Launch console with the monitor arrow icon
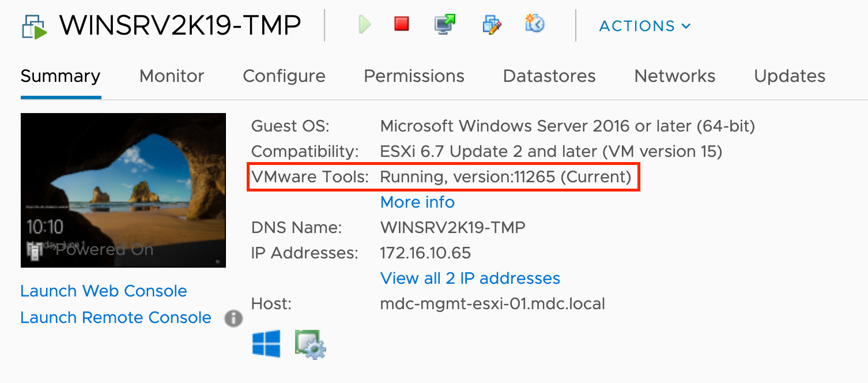868x383 pixels. coord(445,24)
